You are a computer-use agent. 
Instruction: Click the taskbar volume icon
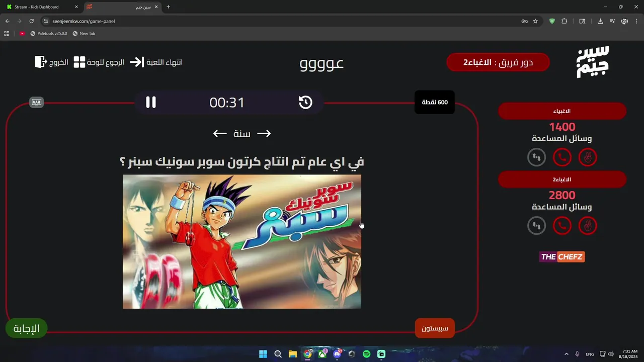611,354
